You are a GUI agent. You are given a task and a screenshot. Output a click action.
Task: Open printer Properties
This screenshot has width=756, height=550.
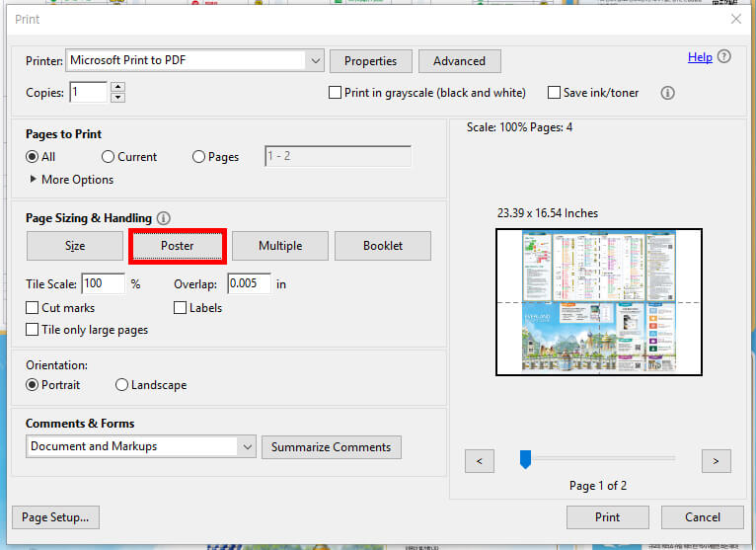(371, 61)
